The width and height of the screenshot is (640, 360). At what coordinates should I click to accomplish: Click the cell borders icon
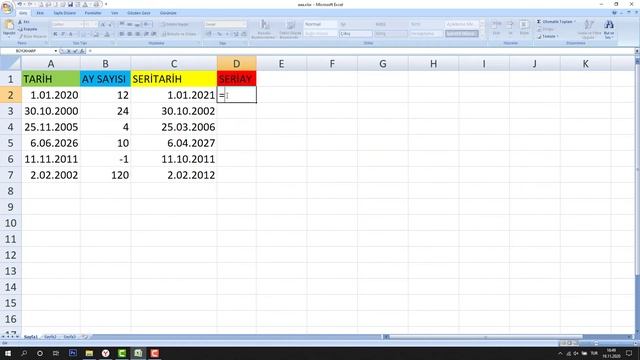pos(84,34)
